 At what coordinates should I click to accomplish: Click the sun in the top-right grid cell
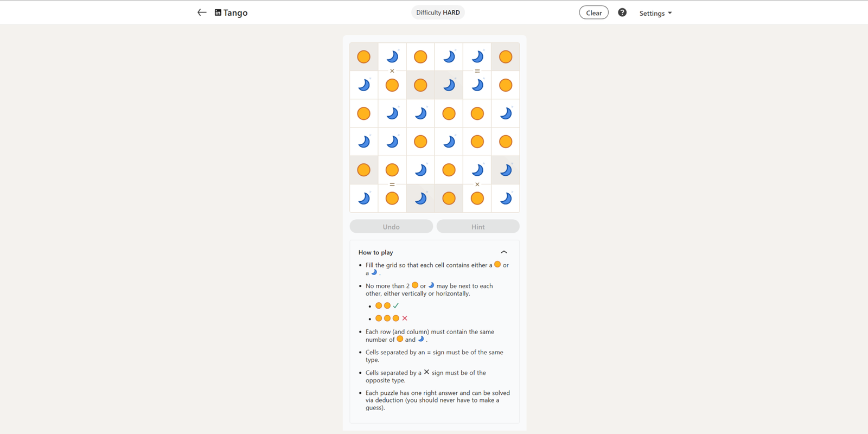pos(506,57)
